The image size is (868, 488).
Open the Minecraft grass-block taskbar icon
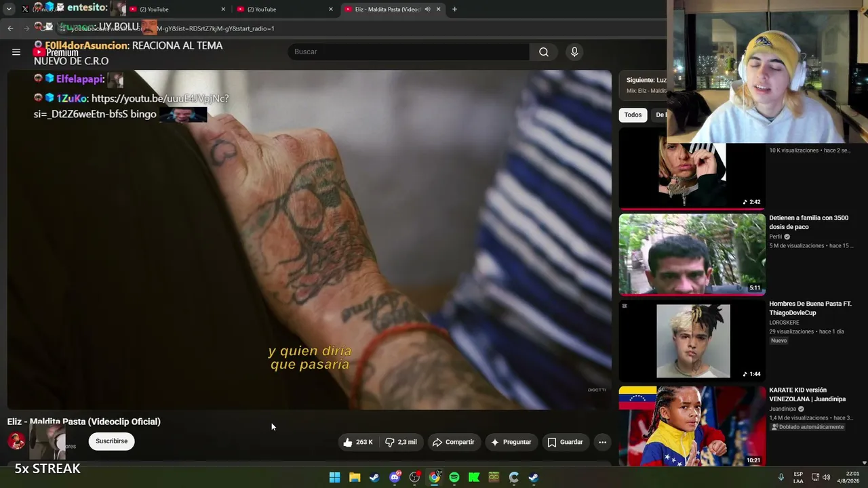click(x=494, y=477)
